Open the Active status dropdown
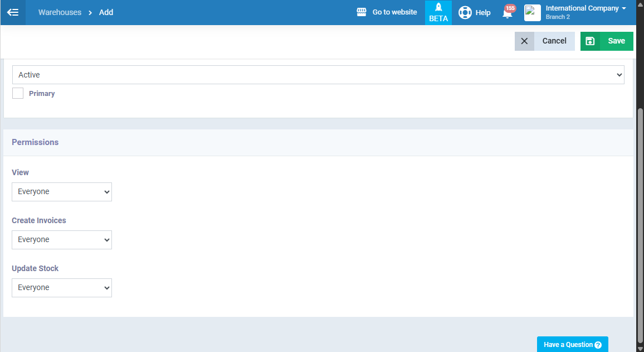The height and width of the screenshot is (352, 644). click(x=318, y=75)
